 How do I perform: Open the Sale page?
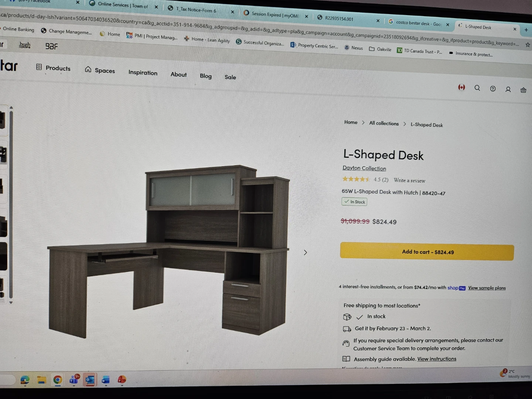[230, 77]
